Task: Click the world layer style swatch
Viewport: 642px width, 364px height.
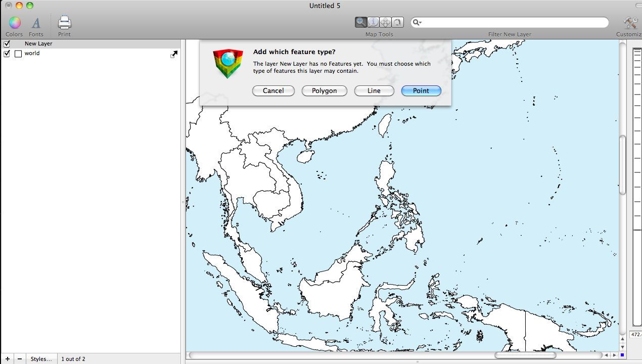Action: (x=18, y=54)
